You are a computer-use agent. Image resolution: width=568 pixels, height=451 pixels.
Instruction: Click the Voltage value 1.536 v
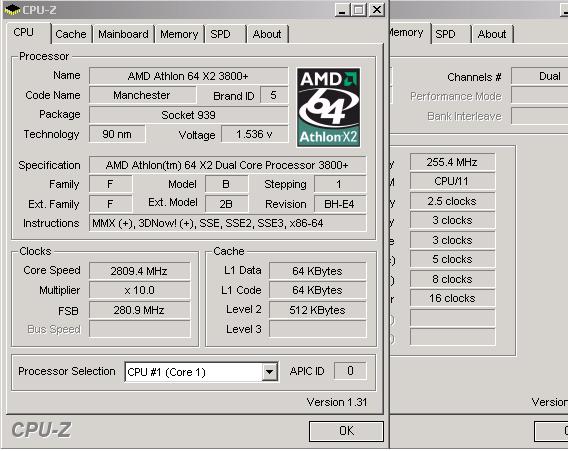tap(255, 134)
